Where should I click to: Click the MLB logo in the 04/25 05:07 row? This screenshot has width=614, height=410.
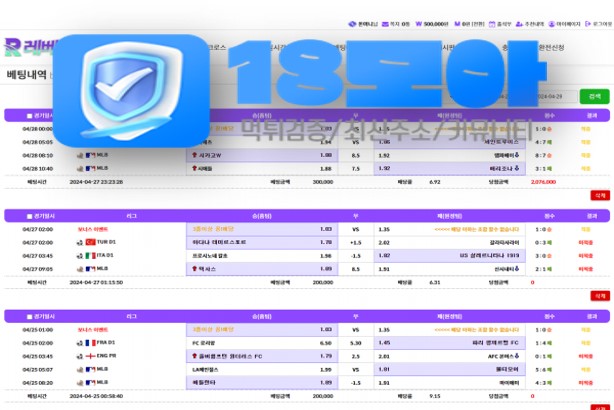pyautogui.click(x=90, y=369)
